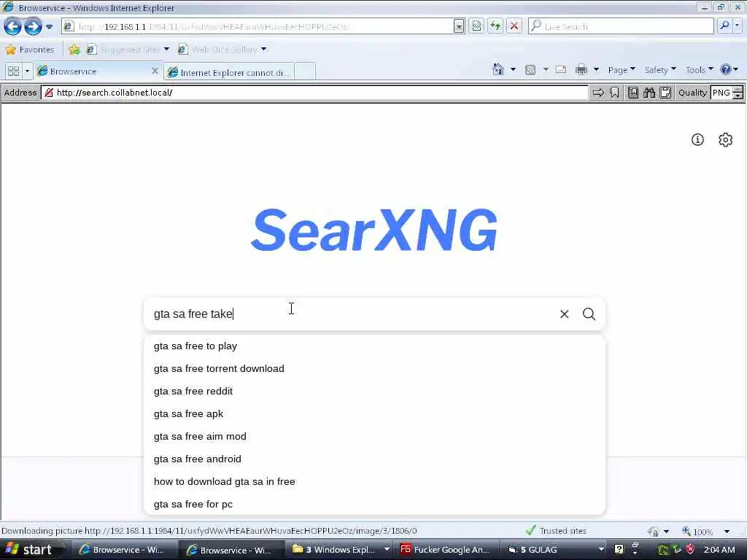Image resolution: width=747 pixels, height=560 pixels.
Task: Open the Web Slice Gallery link
Action: point(222,50)
